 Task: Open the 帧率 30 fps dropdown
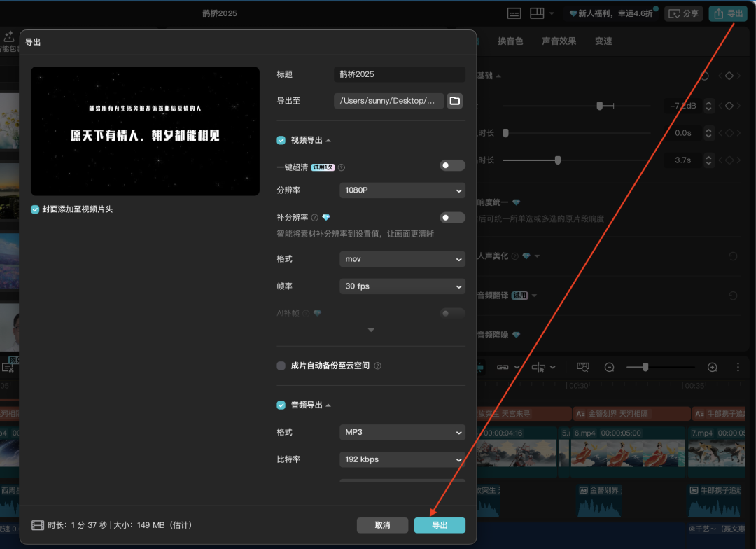coord(402,286)
